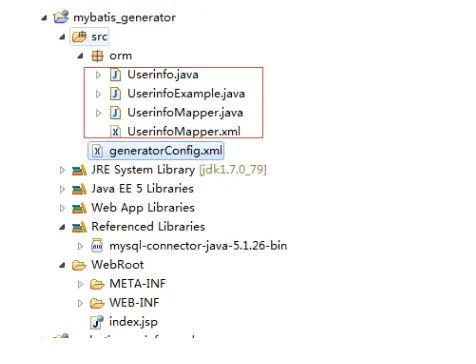Click the UserinfoExample.java file icon

tap(115, 94)
